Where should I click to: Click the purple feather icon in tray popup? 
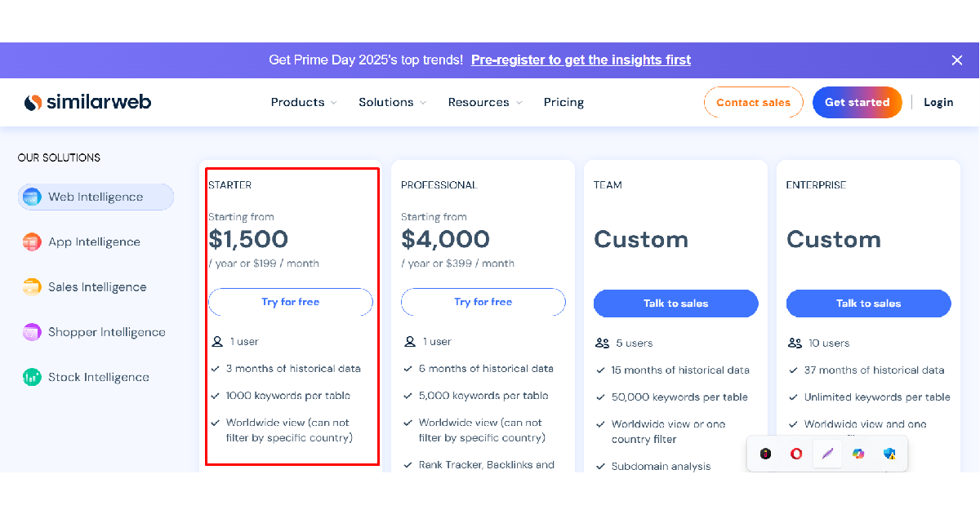coord(827,454)
